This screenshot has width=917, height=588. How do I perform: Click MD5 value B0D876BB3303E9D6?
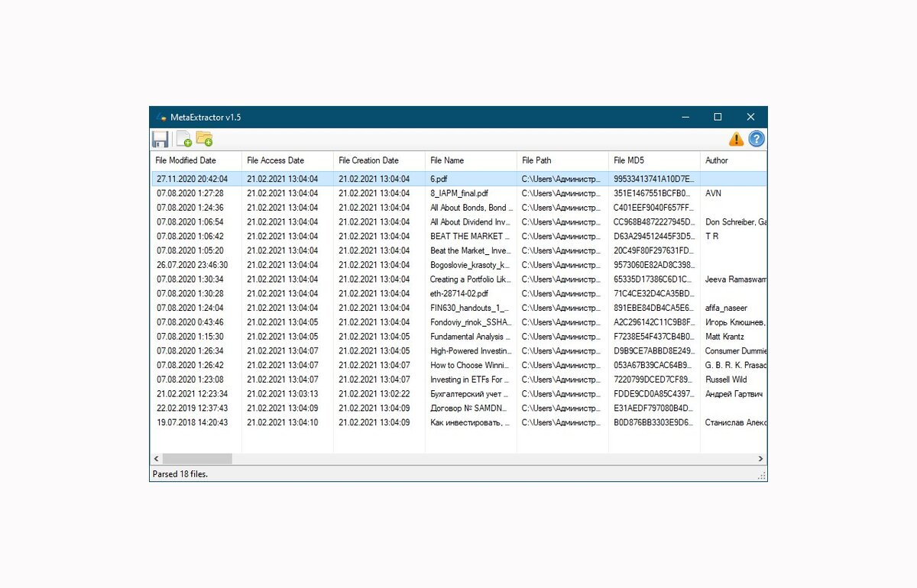click(x=653, y=422)
